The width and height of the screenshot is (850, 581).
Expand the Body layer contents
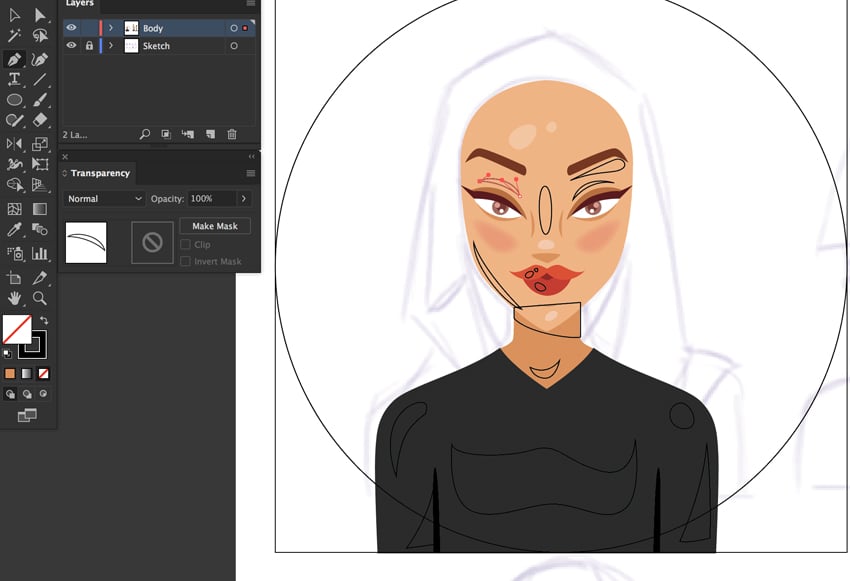[110, 28]
